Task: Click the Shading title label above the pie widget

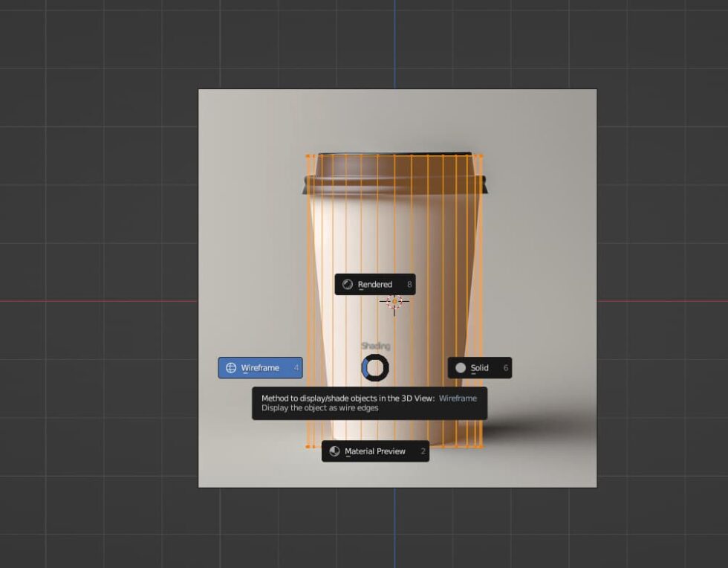Action: [375, 344]
